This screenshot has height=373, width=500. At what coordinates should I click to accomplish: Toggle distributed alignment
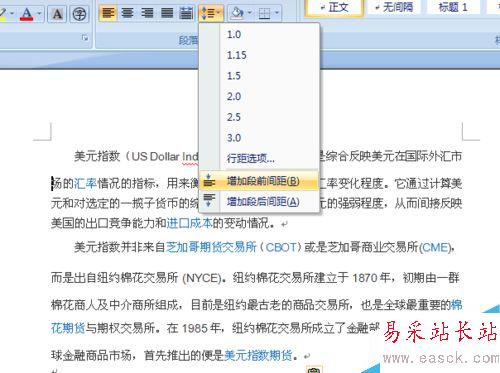click(186, 13)
